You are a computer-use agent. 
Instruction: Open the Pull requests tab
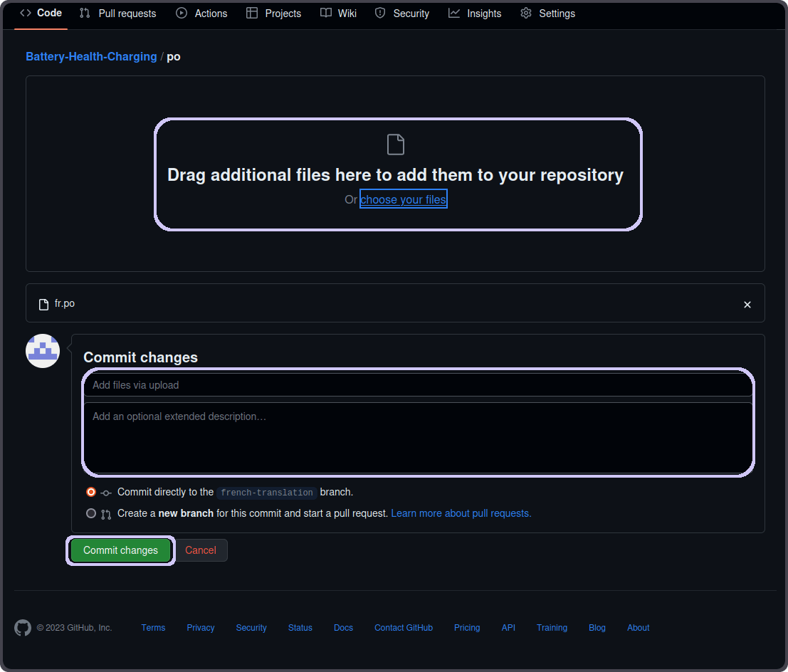point(117,14)
